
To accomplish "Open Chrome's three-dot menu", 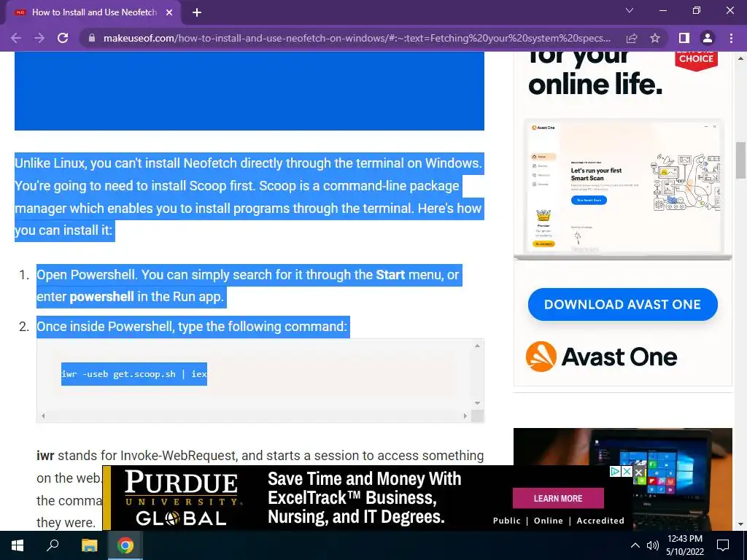I will tap(731, 38).
